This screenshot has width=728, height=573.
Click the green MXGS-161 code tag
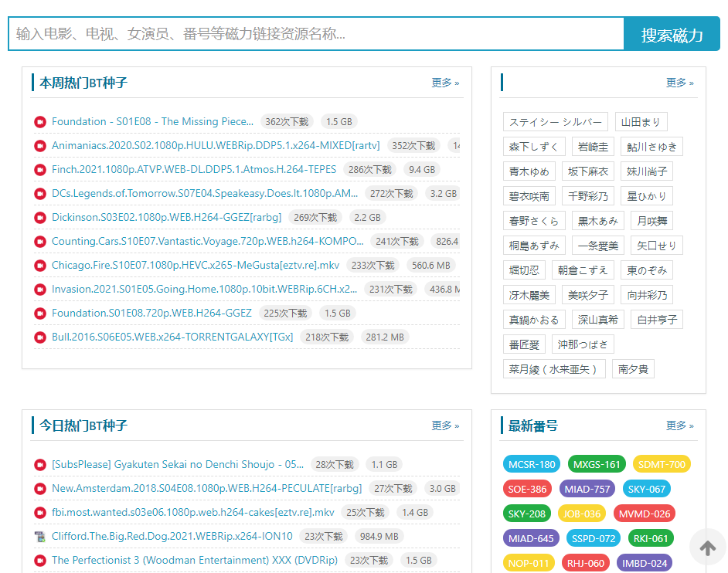pos(597,464)
